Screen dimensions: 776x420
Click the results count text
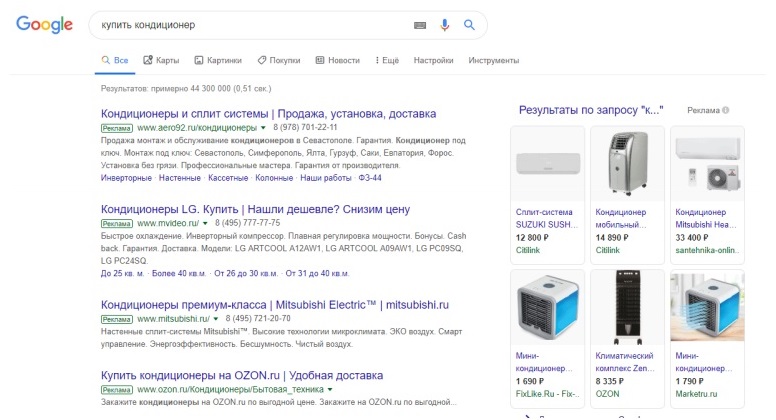point(186,89)
